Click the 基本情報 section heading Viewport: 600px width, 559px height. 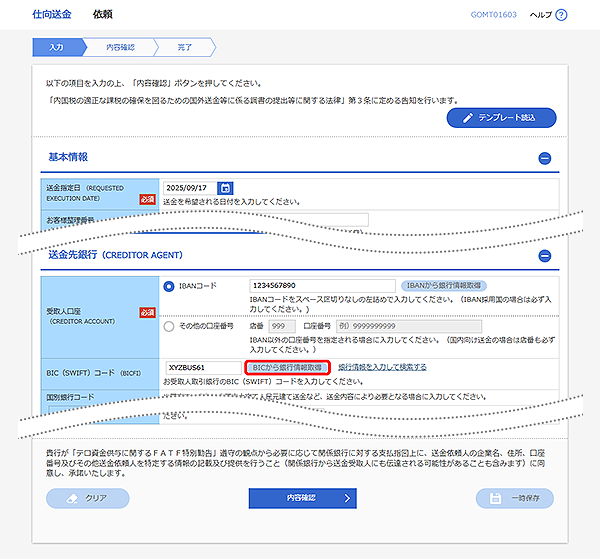(x=68, y=157)
